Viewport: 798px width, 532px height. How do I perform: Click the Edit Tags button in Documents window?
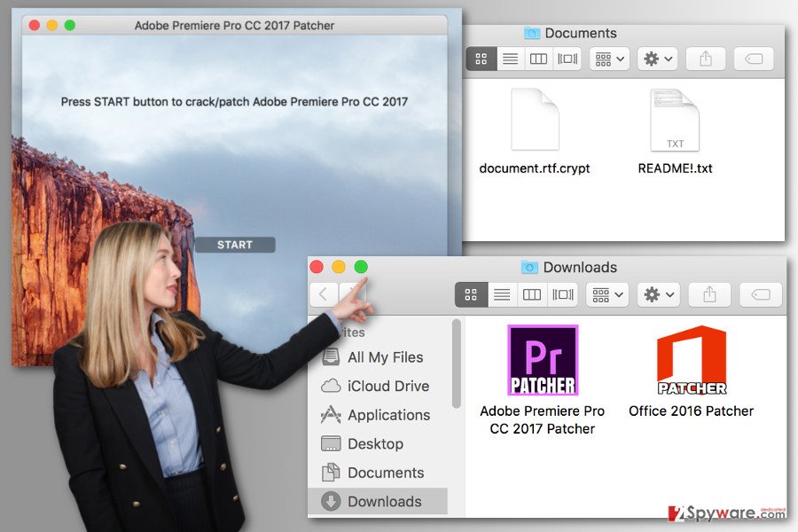pos(754,59)
